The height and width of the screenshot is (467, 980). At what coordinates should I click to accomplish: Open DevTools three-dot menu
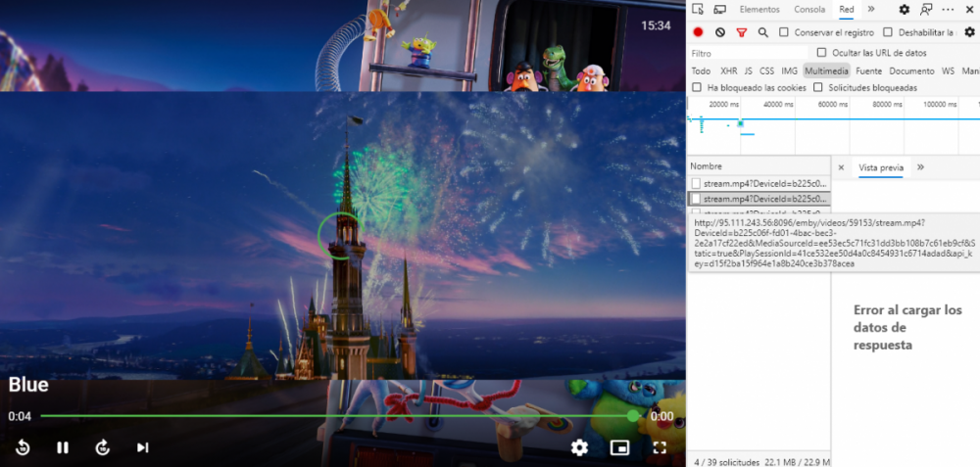tap(948, 10)
